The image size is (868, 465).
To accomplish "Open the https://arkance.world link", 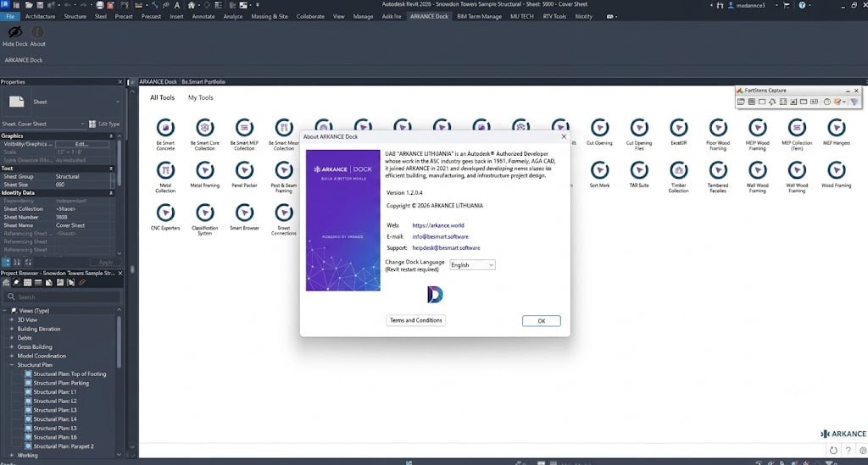I will (438, 225).
